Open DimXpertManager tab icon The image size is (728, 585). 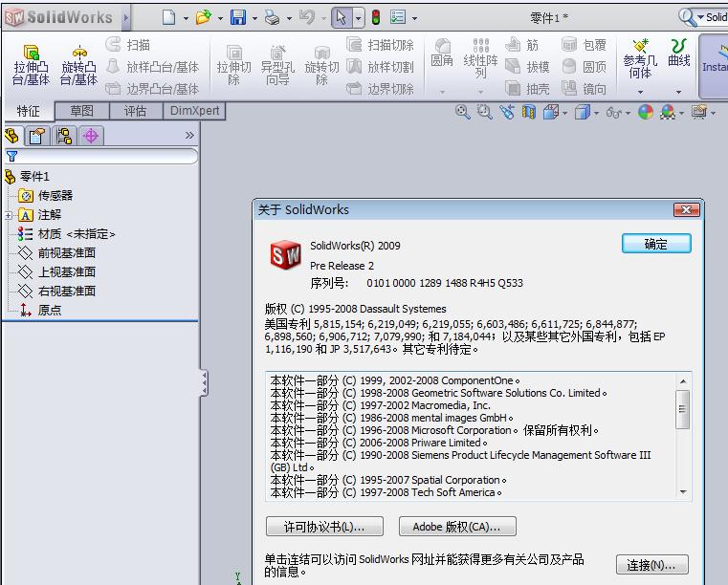click(x=91, y=136)
